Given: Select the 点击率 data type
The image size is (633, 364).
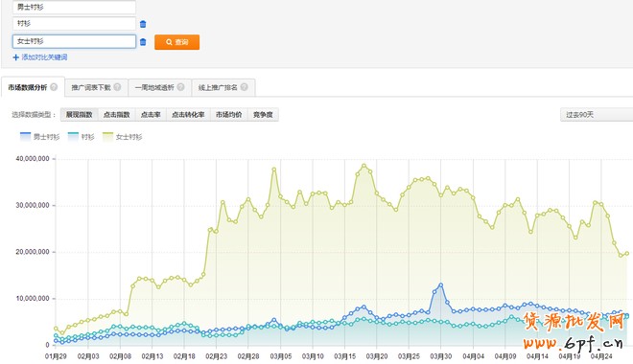Looking at the screenshot, I should coord(151,115).
